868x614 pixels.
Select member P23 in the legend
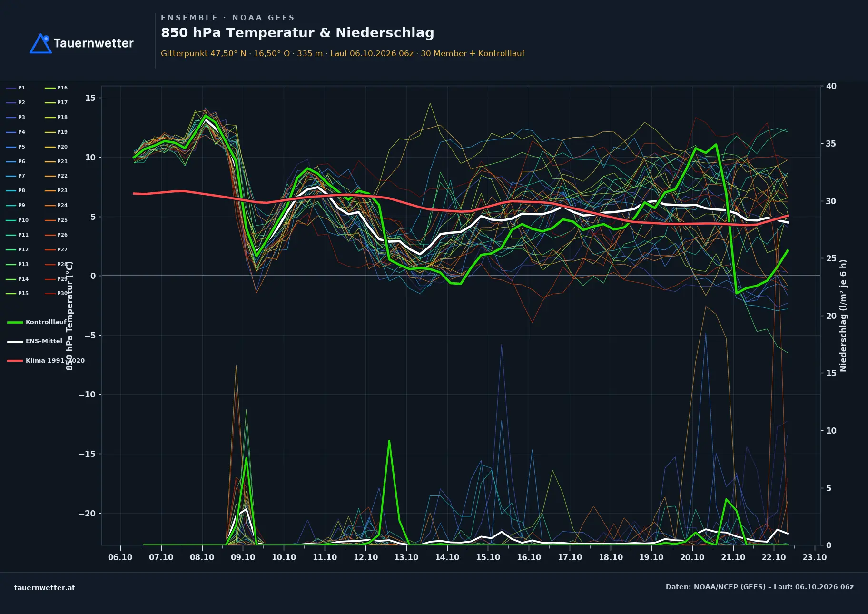(56, 190)
